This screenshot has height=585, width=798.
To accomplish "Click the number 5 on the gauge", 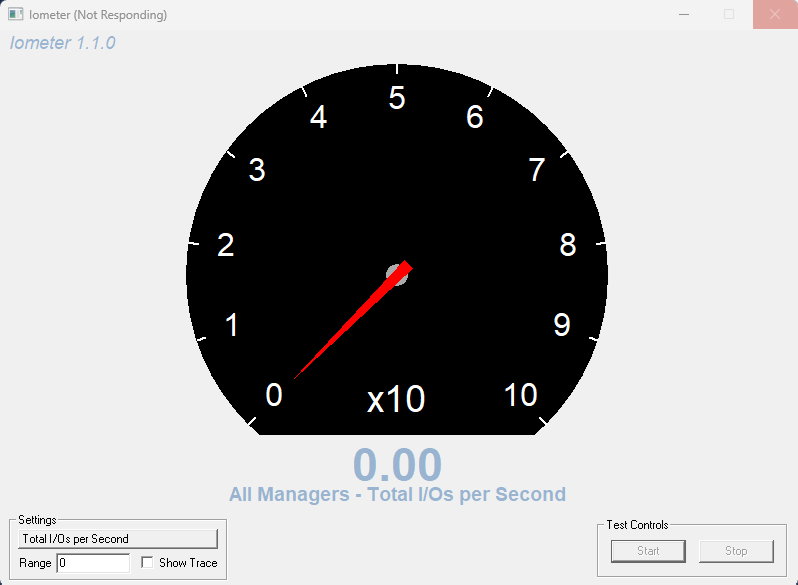I will pos(397,99).
